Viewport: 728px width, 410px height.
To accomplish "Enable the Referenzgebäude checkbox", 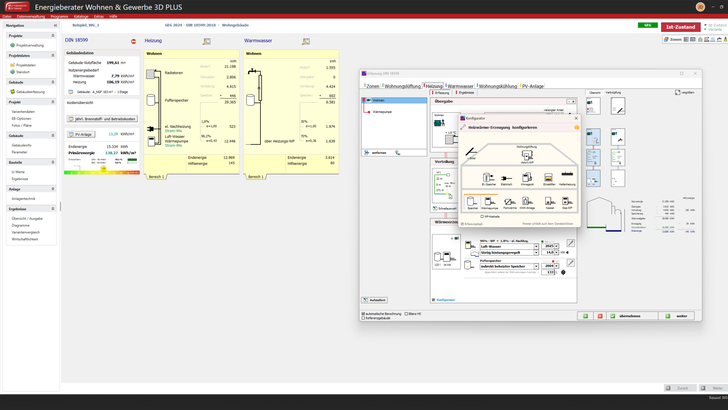I will point(363,318).
